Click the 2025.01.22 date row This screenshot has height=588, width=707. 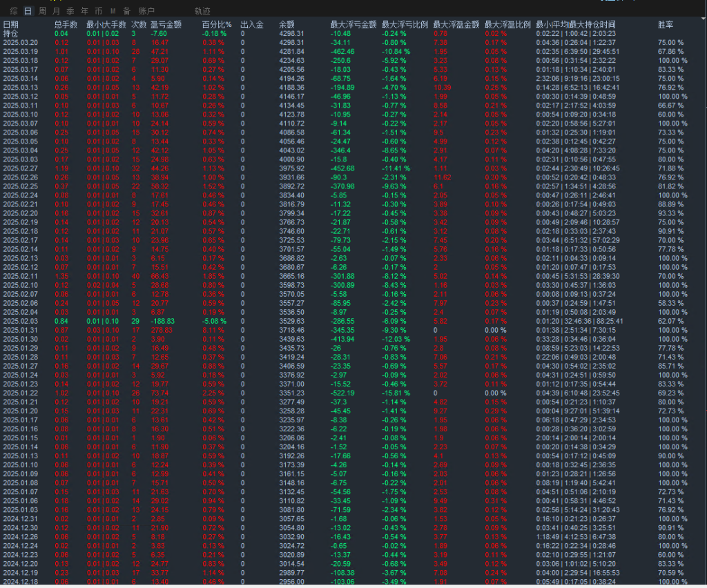pyautogui.click(x=21, y=393)
